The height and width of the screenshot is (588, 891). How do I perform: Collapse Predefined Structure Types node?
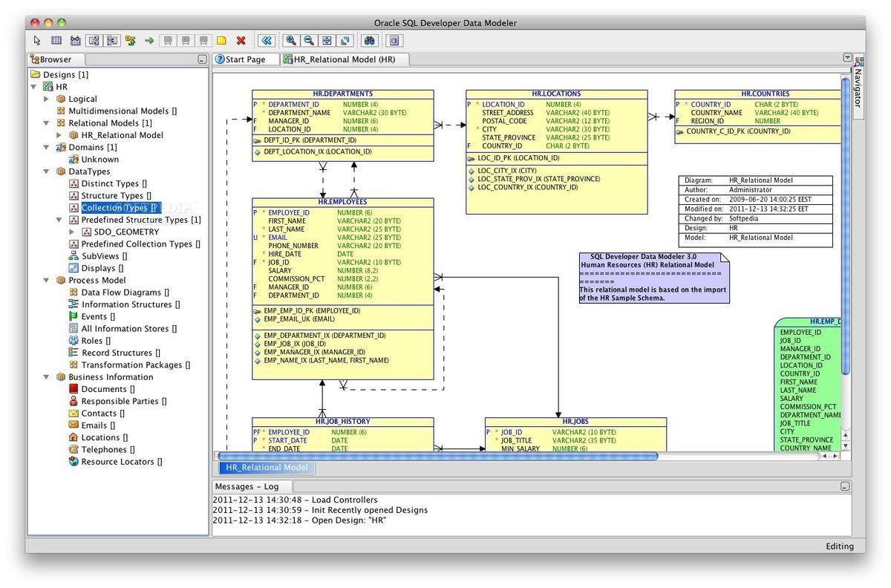click(59, 220)
